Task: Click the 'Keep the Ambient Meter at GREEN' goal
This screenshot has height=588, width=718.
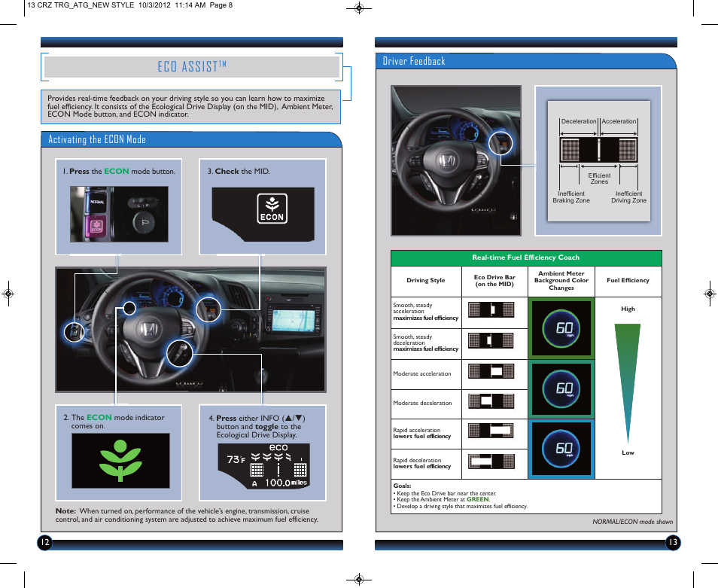Action: [x=442, y=500]
